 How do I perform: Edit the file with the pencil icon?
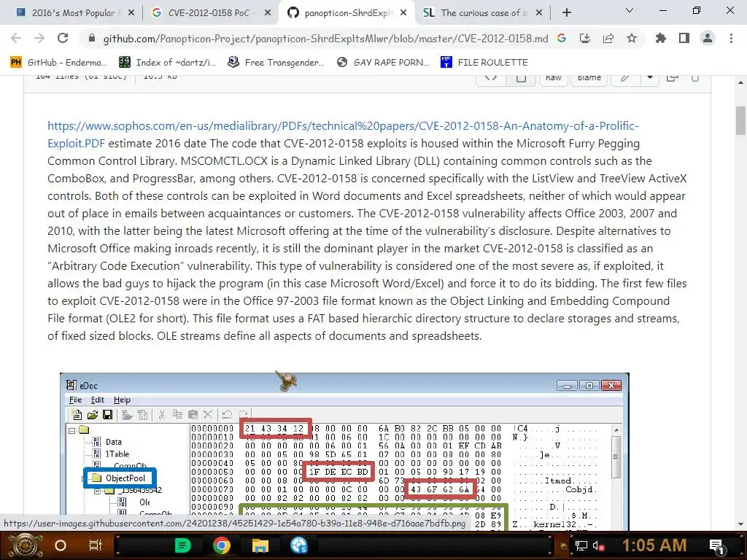pos(625,79)
